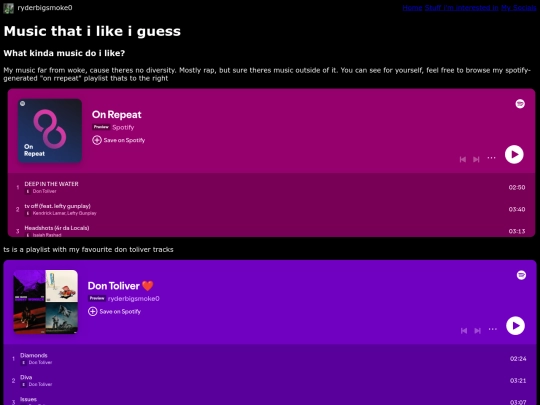Click the 03:13 track duration
The image size is (540, 405).
(x=517, y=231)
